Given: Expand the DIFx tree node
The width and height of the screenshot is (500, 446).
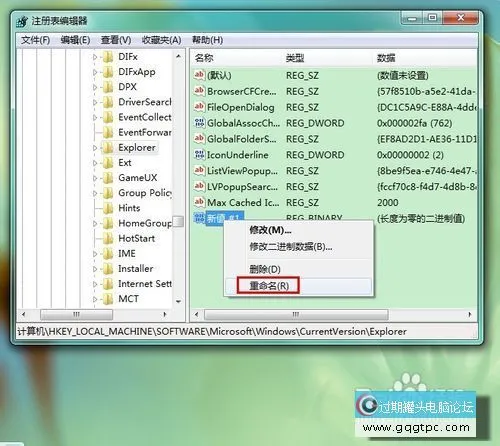Looking at the screenshot, I should (x=95, y=57).
